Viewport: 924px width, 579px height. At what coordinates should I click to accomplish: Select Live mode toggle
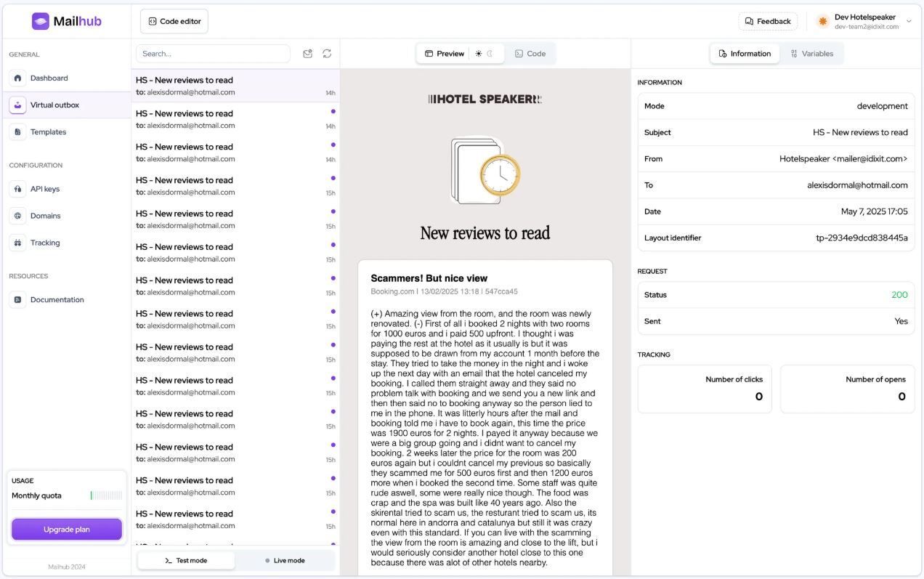click(285, 560)
